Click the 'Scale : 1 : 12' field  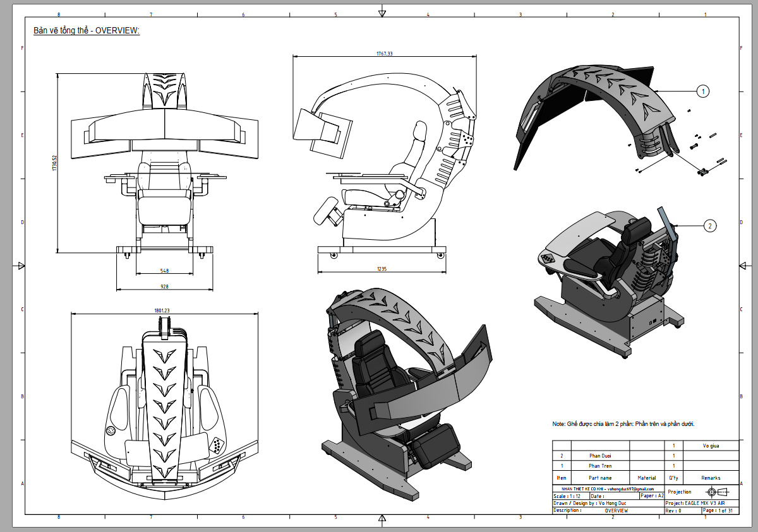click(571, 496)
